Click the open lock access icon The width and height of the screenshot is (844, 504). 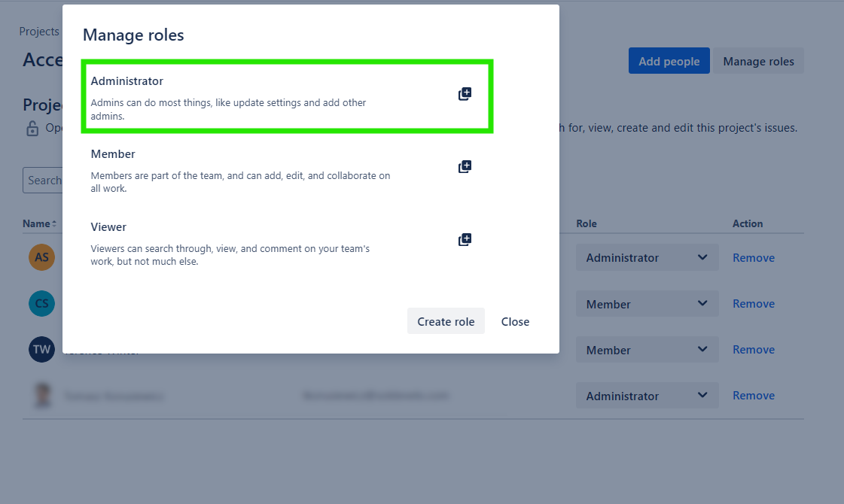(x=32, y=129)
